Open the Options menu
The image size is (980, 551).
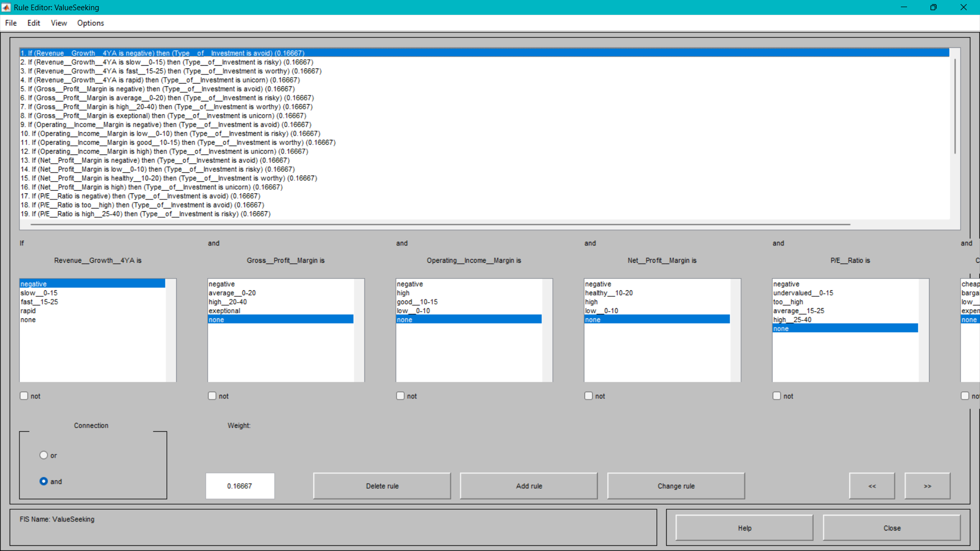click(x=90, y=23)
